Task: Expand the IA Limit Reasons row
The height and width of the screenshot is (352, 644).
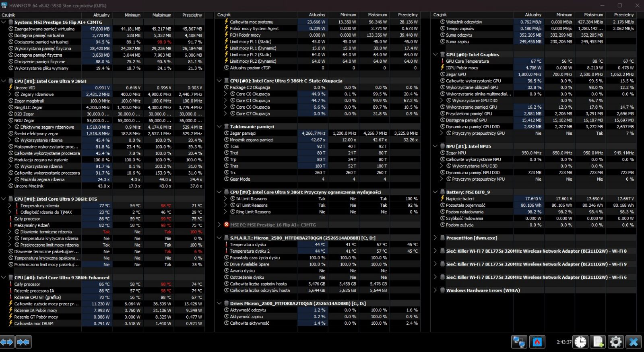Action: pos(226,199)
